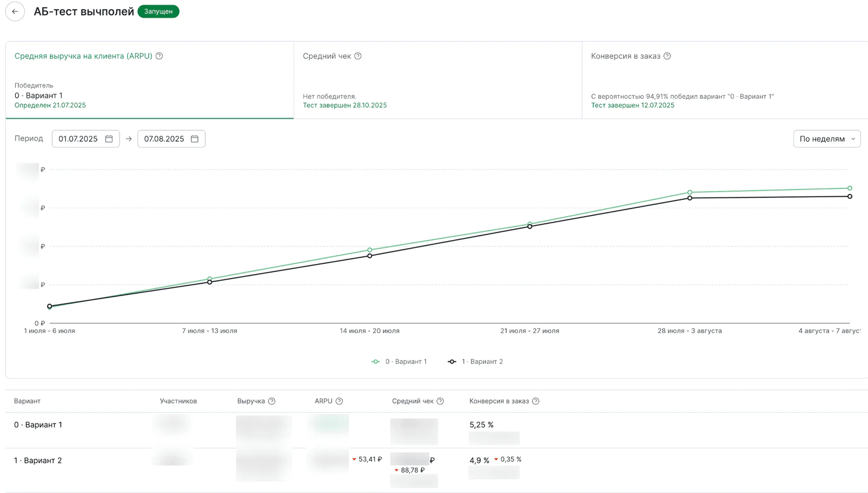Click help icon by Конверсия в заказ column
The width and height of the screenshot is (868, 493).
536,401
